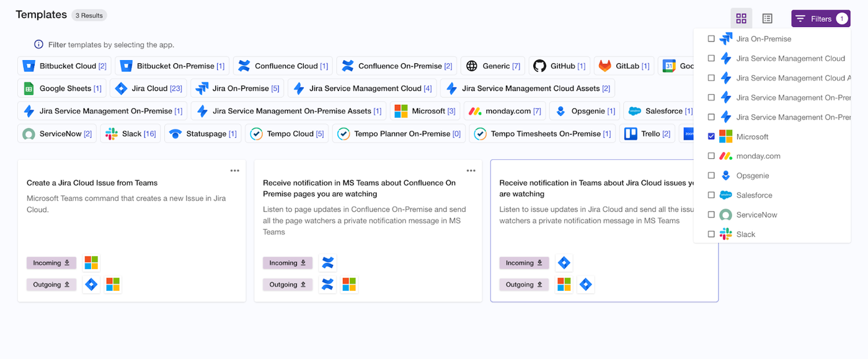Switch to list view icon

[x=767, y=19]
